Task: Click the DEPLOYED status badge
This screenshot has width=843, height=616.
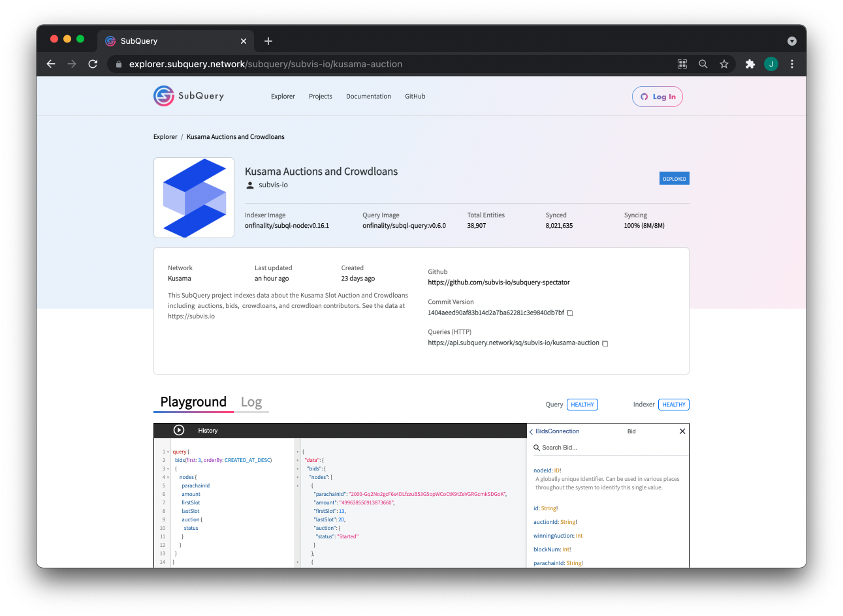Action: pos(675,179)
